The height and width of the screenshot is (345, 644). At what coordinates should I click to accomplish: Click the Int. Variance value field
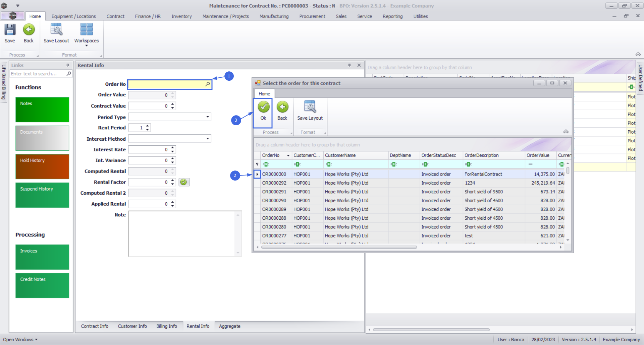point(149,160)
